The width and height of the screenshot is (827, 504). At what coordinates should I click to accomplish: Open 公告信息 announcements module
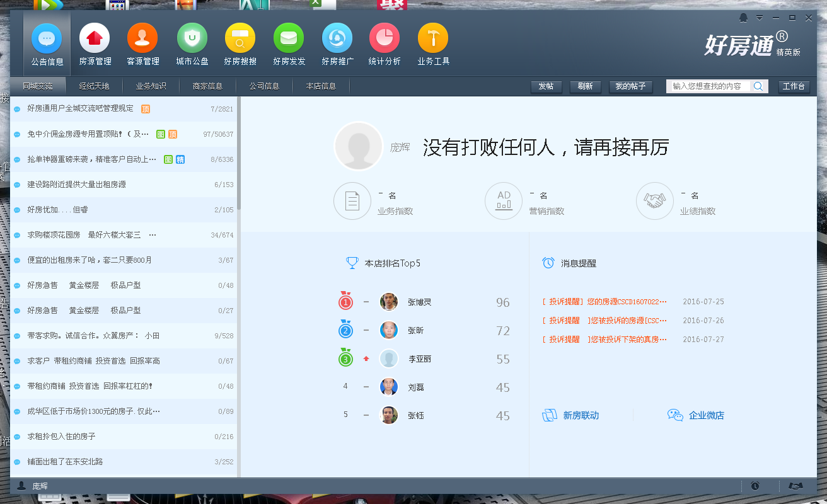click(x=47, y=44)
